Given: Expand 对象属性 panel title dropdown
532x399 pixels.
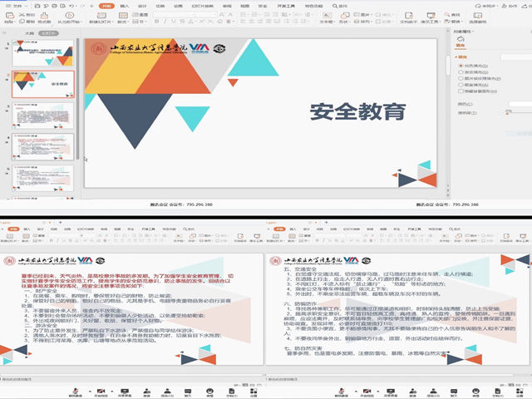Looking at the screenshot, I should click(473, 32).
